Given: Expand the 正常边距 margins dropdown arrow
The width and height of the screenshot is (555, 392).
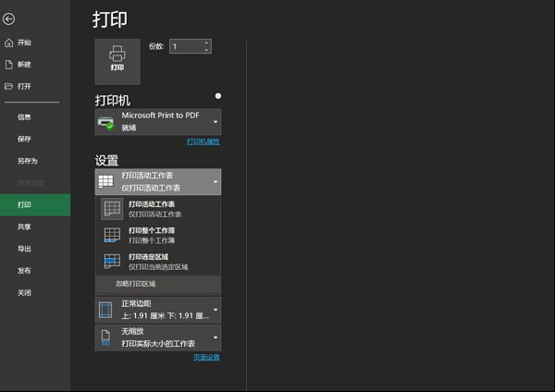Looking at the screenshot, I should click(216, 310).
